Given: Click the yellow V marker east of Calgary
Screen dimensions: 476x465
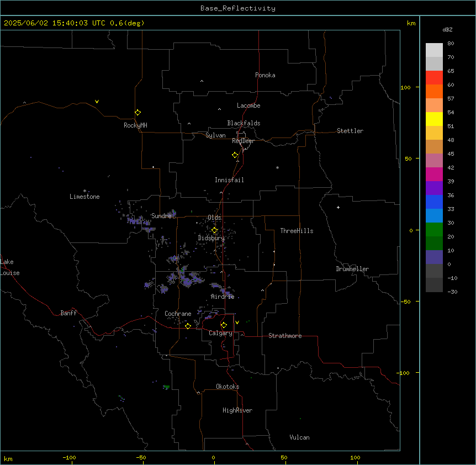Looking at the screenshot, I should click(x=237, y=323).
